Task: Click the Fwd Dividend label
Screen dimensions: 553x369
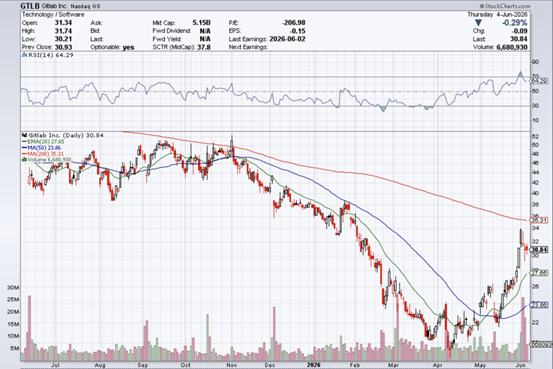Action: click(x=172, y=31)
